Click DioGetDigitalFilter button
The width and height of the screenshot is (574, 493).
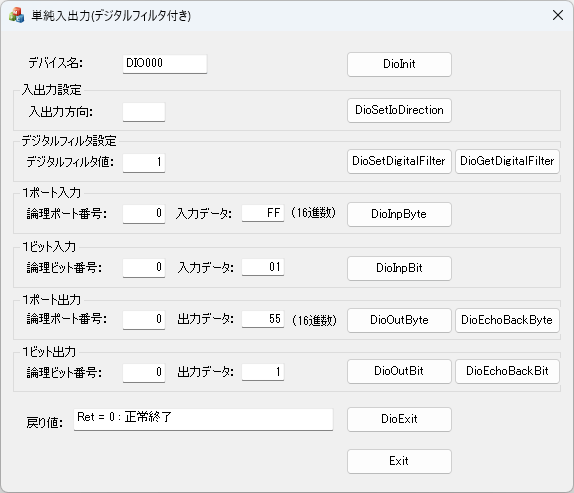point(507,161)
